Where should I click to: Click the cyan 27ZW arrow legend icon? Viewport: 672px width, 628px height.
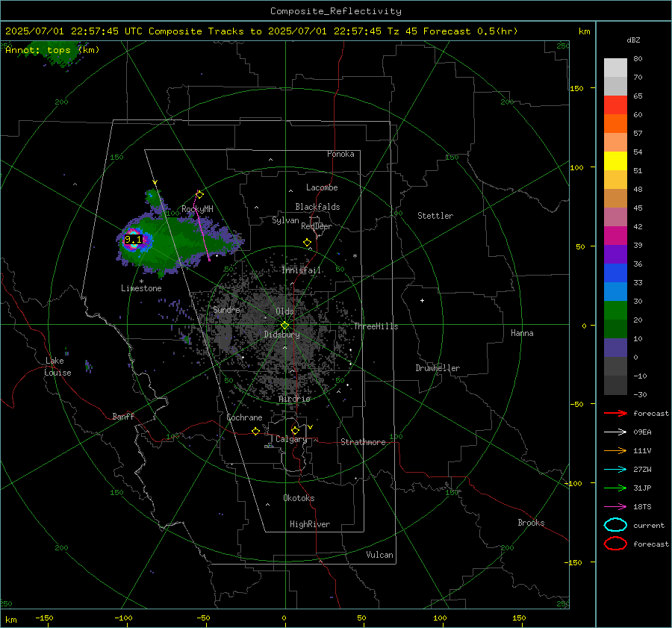615,470
